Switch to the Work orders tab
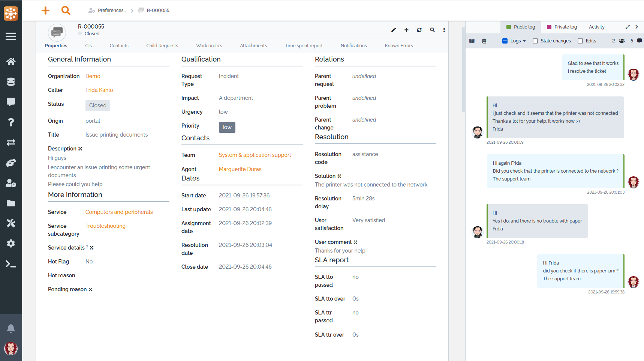Image resolution: width=644 pixels, height=361 pixels. coord(209,46)
